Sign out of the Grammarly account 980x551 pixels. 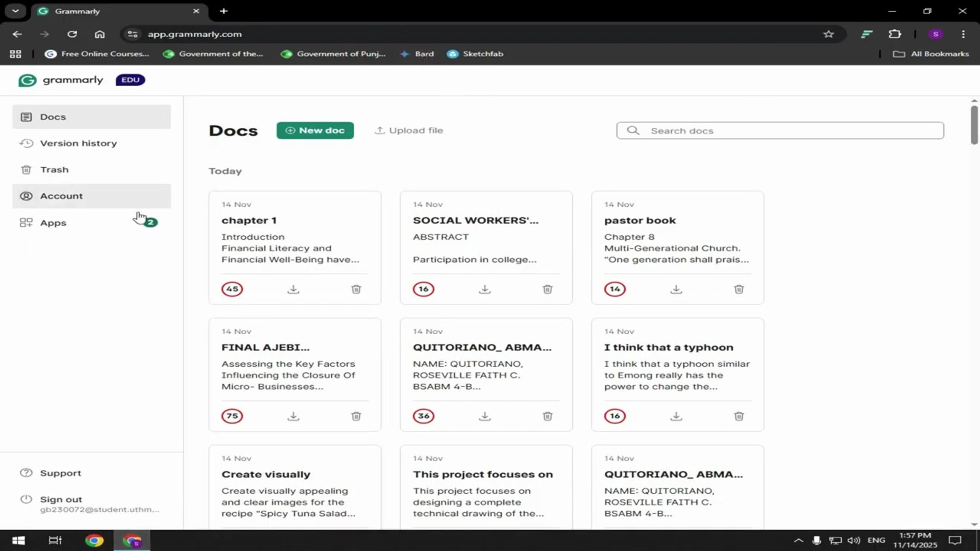point(60,499)
